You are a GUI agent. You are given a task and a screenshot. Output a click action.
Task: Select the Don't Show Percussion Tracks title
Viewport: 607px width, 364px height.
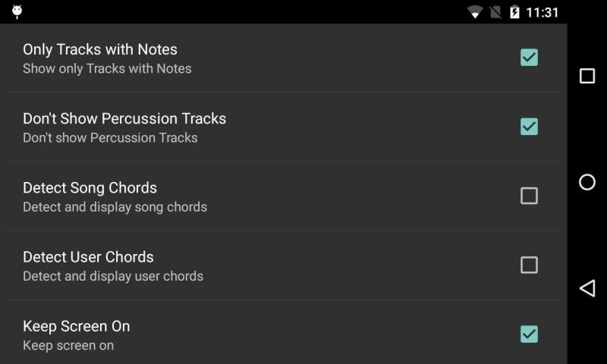click(x=124, y=118)
